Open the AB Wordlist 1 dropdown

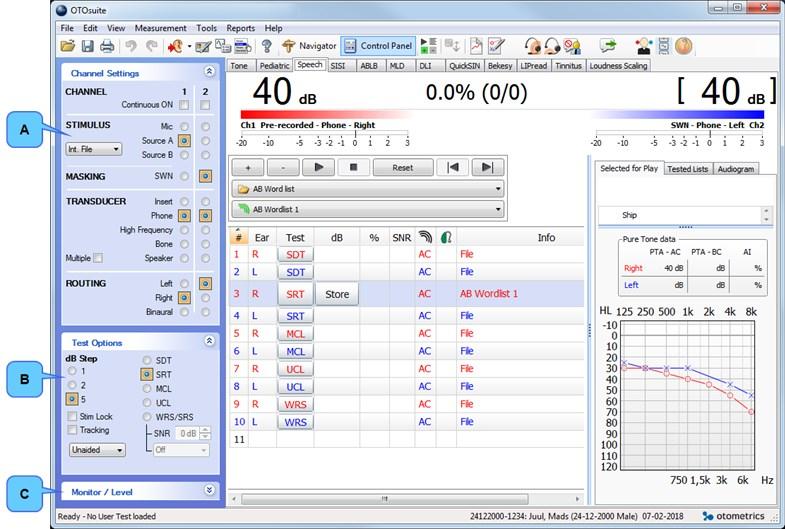point(368,209)
